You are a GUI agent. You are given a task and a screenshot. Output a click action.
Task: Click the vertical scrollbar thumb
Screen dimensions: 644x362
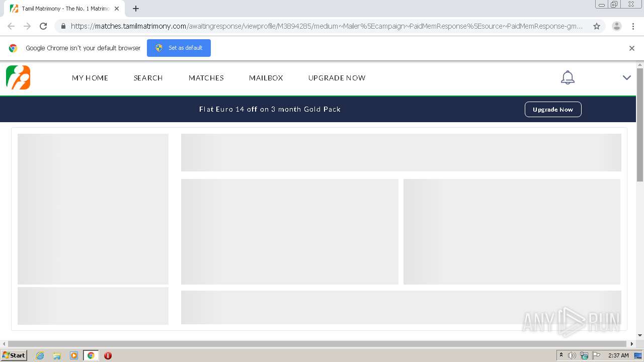tap(640, 125)
